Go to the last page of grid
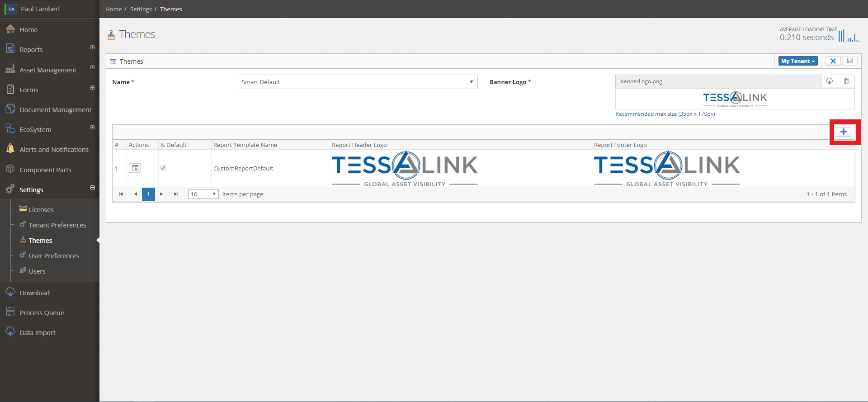The height and width of the screenshot is (402, 868). coord(176,194)
